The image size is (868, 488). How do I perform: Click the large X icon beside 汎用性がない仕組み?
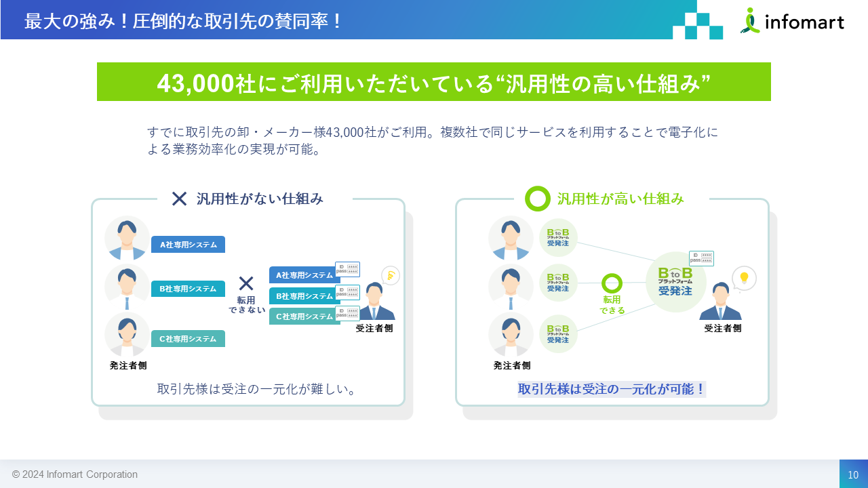(x=179, y=199)
